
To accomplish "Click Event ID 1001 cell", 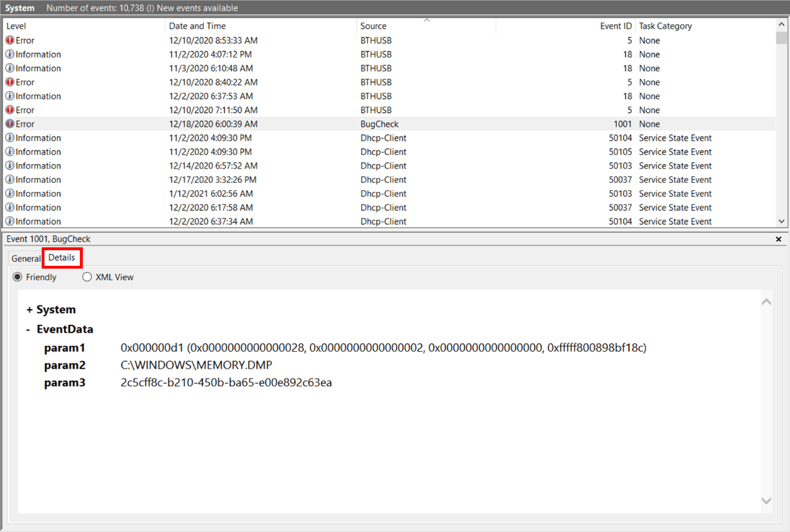I will tap(623, 124).
